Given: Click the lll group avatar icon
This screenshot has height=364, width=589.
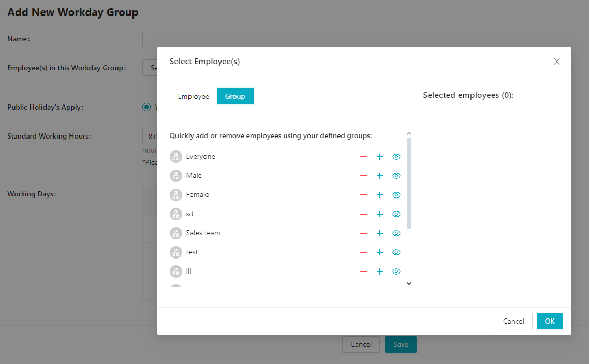Looking at the screenshot, I should pos(176,271).
